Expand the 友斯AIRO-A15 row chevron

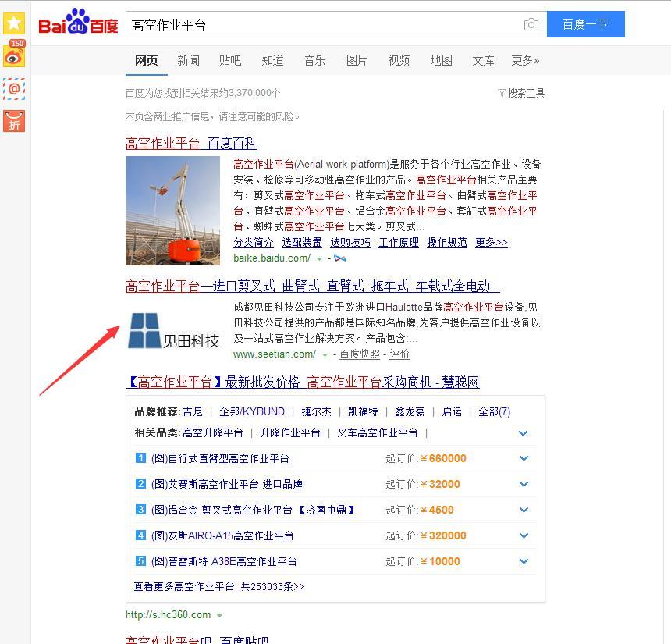coord(524,535)
